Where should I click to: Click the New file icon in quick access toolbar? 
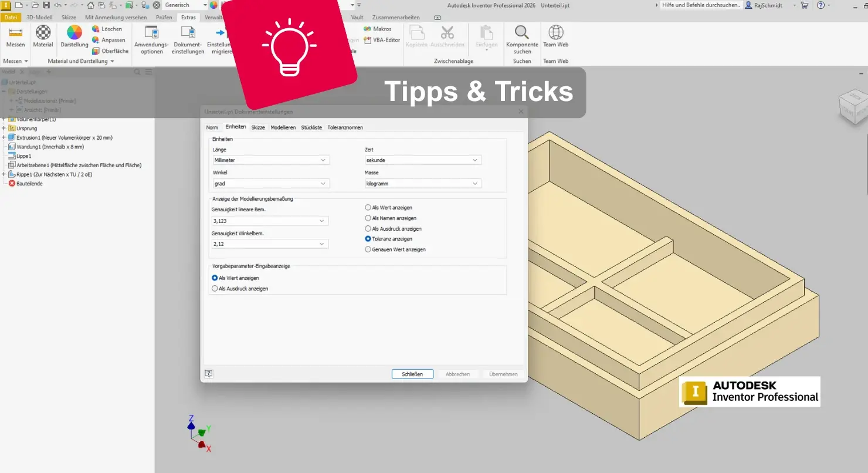pyautogui.click(x=19, y=5)
